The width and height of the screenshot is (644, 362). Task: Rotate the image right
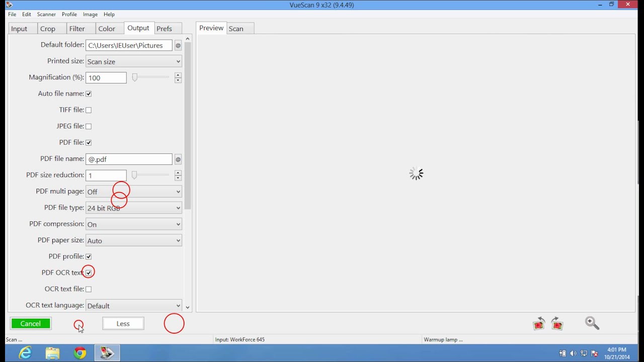557,323
